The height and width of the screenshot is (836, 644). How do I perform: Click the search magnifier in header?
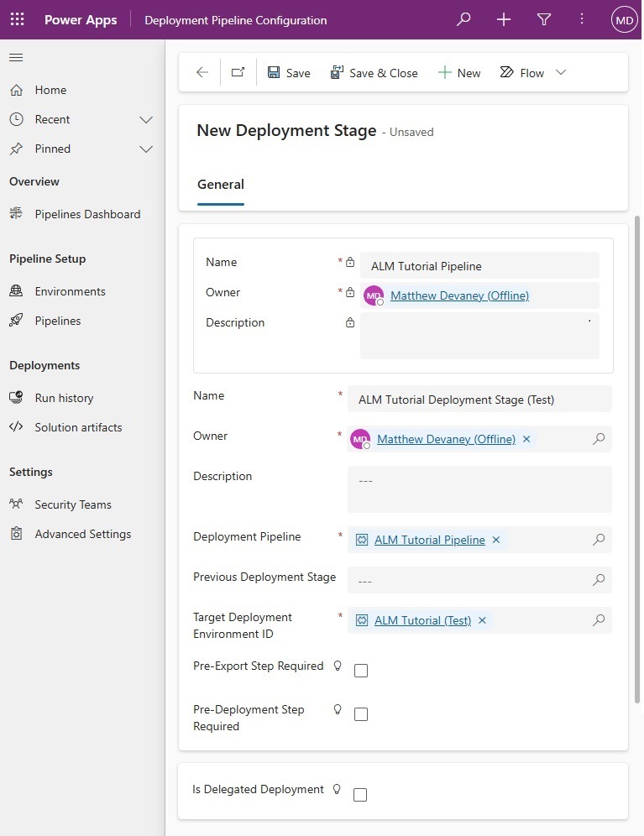tap(463, 20)
